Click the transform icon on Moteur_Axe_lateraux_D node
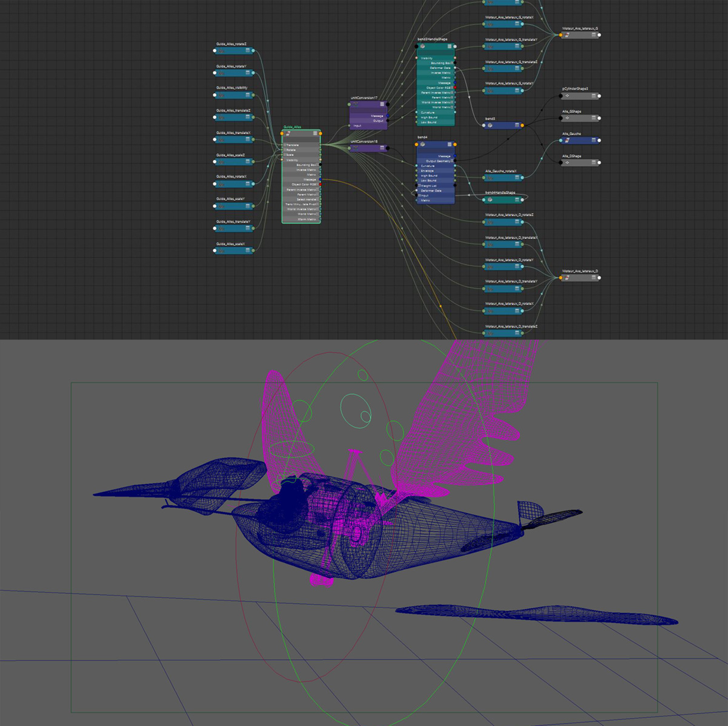The width and height of the screenshot is (728, 726). coord(567,278)
